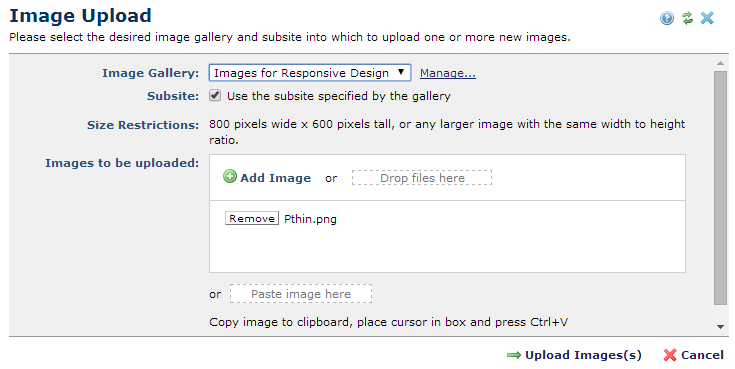Click the green refresh arrows icon

tap(687, 18)
